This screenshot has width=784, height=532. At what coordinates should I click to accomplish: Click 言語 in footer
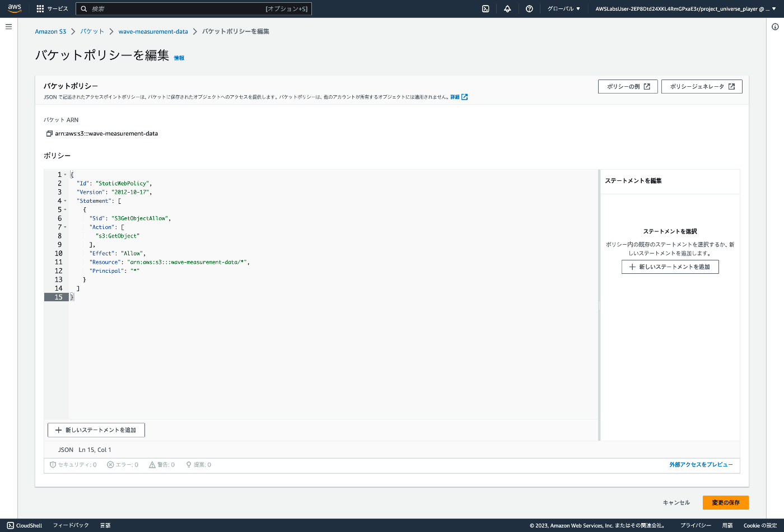tap(105, 525)
